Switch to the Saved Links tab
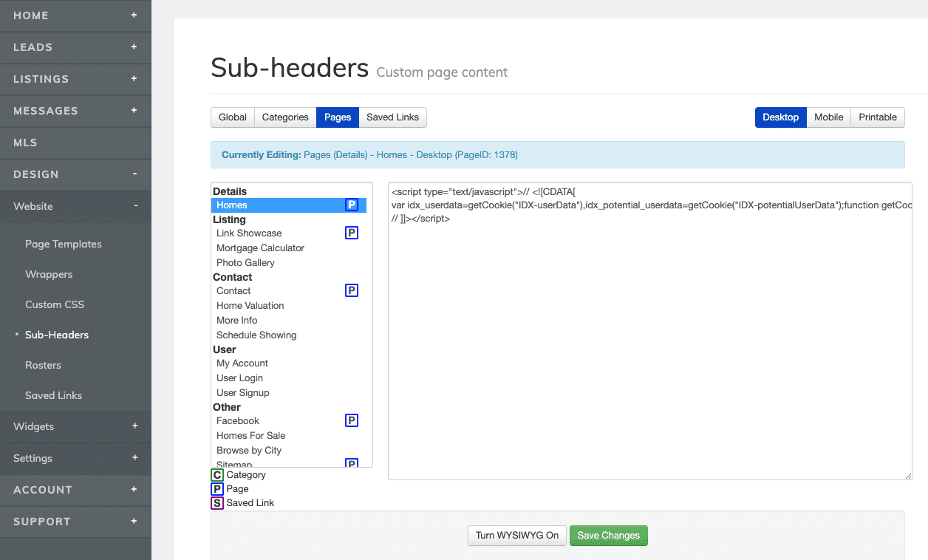The width and height of the screenshot is (928, 560). [392, 117]
